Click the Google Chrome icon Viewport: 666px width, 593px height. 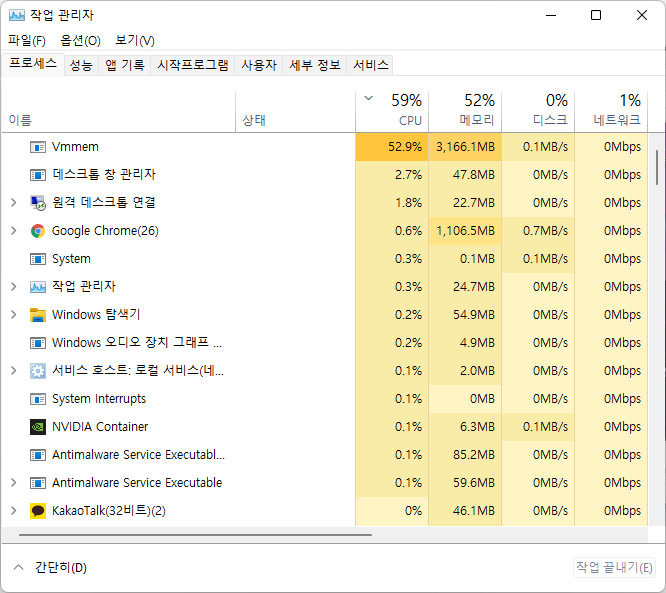click(38, 231)
